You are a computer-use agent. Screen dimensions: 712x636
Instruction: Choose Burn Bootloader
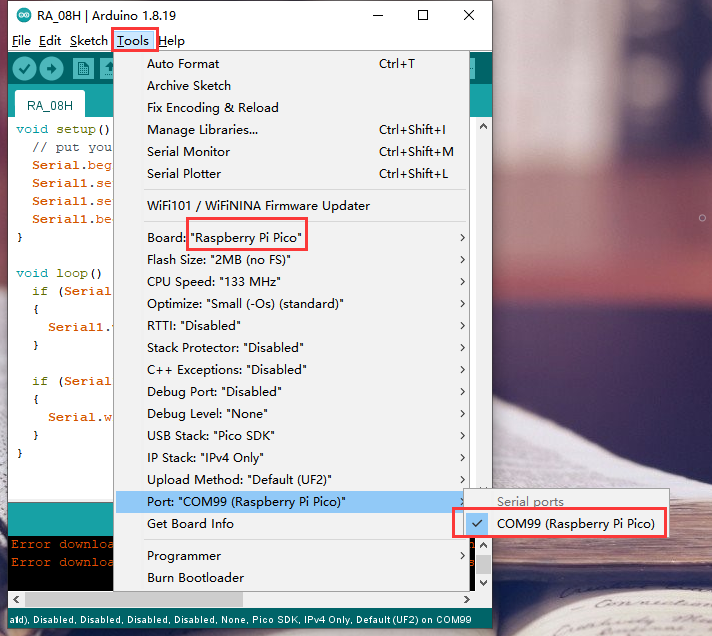pyautogui.click(x=292, y=578)
